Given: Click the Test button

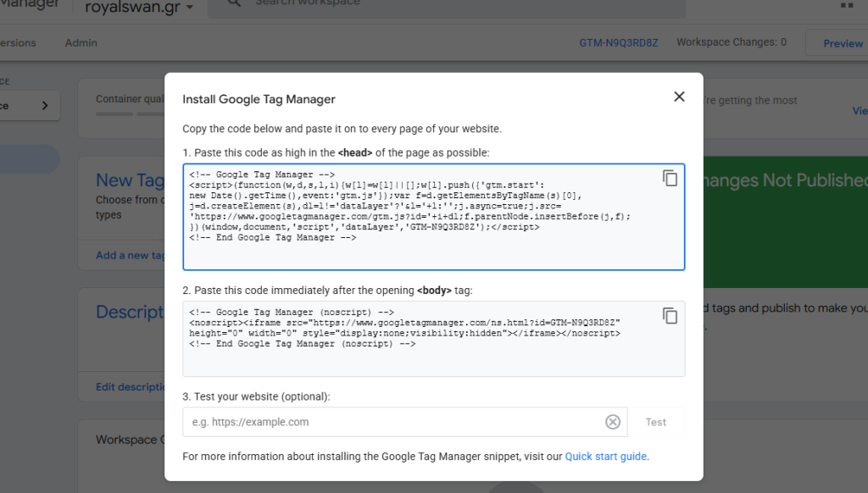Looking at the screenshot, I should click(656, 422).
